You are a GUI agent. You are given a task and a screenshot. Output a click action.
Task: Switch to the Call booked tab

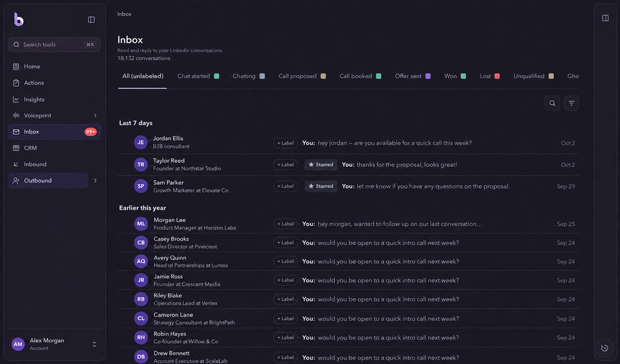coord(360,76)
